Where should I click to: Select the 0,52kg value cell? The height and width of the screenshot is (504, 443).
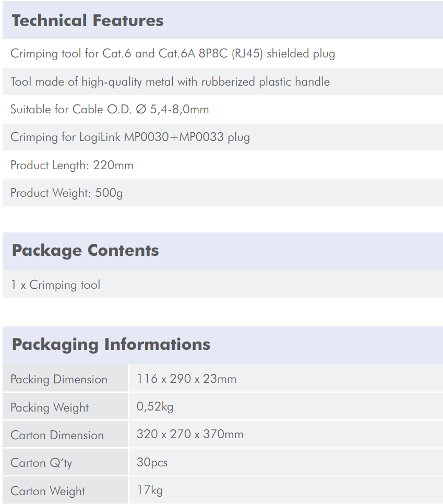click(x=286, y=406)
